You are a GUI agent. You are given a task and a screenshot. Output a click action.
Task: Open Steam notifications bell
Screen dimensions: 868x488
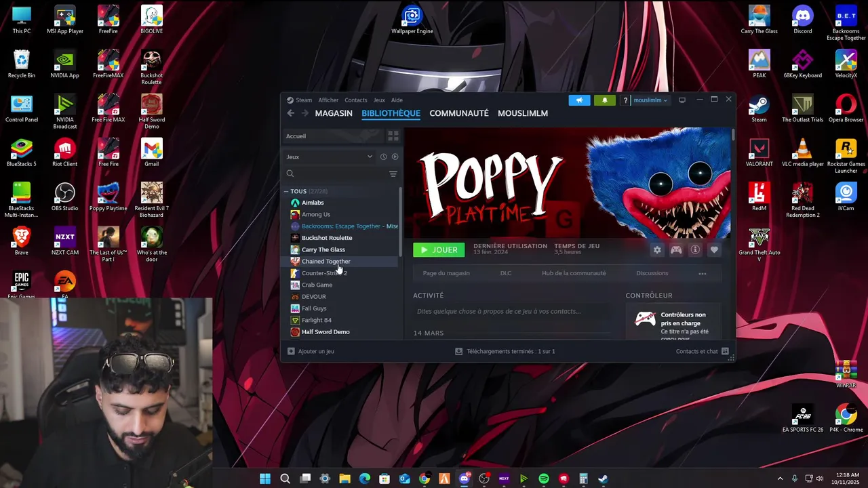[x=605, y=100]
